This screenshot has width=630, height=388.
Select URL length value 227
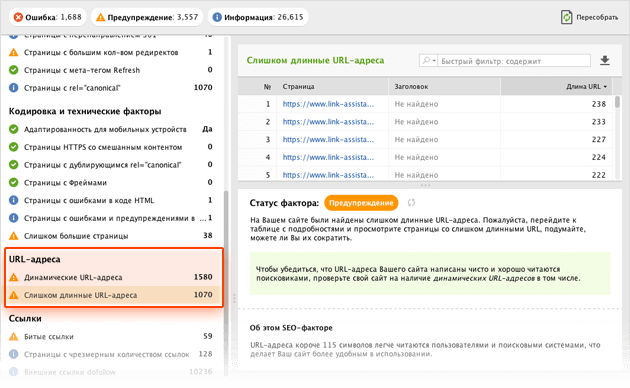598,139
